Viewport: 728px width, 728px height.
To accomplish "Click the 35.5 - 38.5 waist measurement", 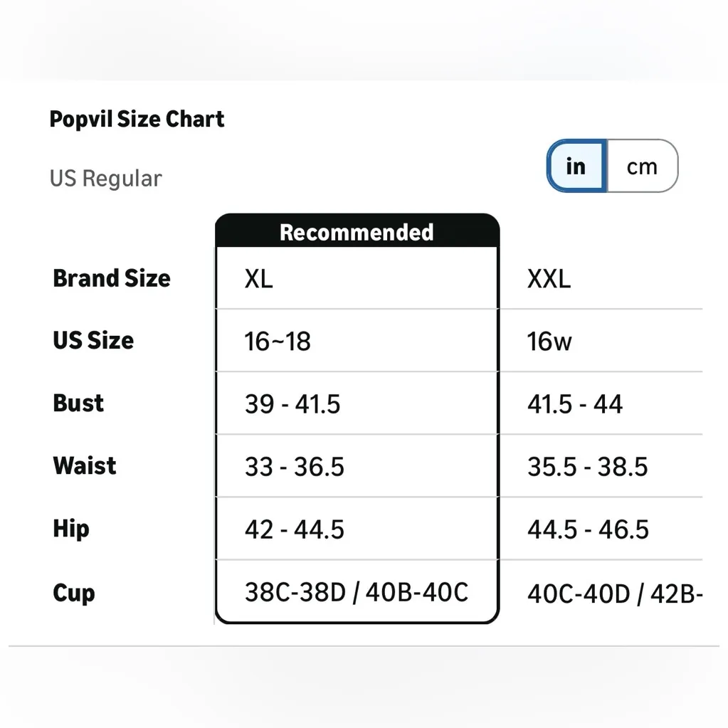I will point(588,467).
